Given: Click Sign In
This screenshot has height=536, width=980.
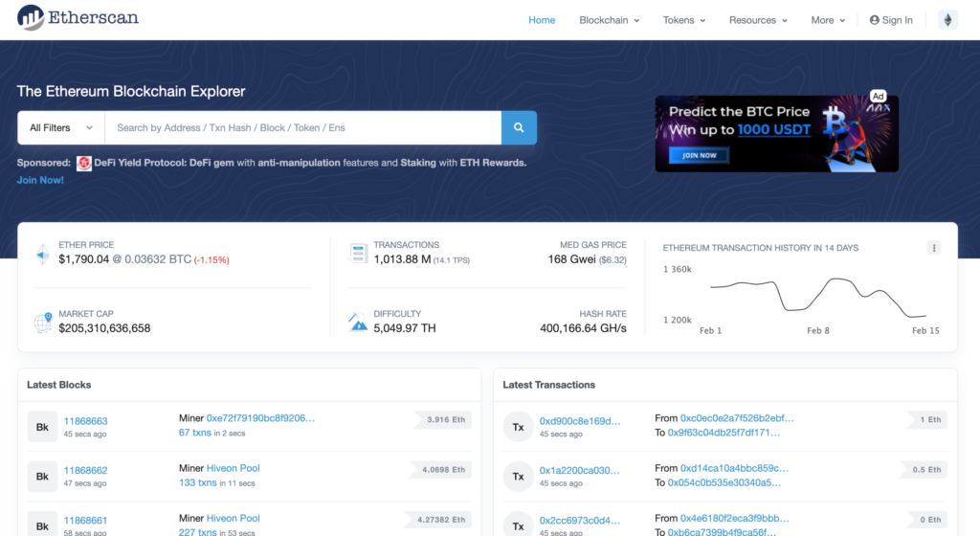Looking at the screenshot, I should (x=891, y=20).
